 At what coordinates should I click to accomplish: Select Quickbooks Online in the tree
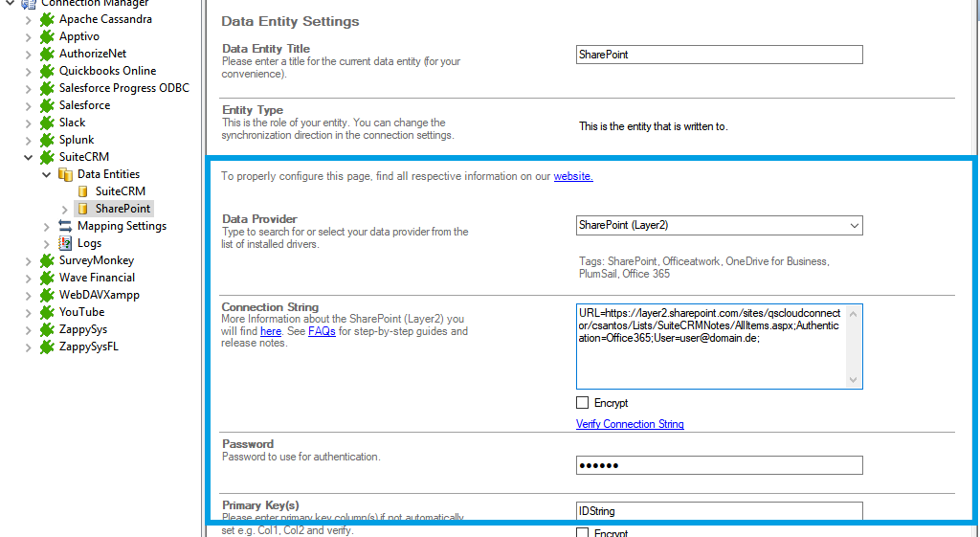coord(107,71)
